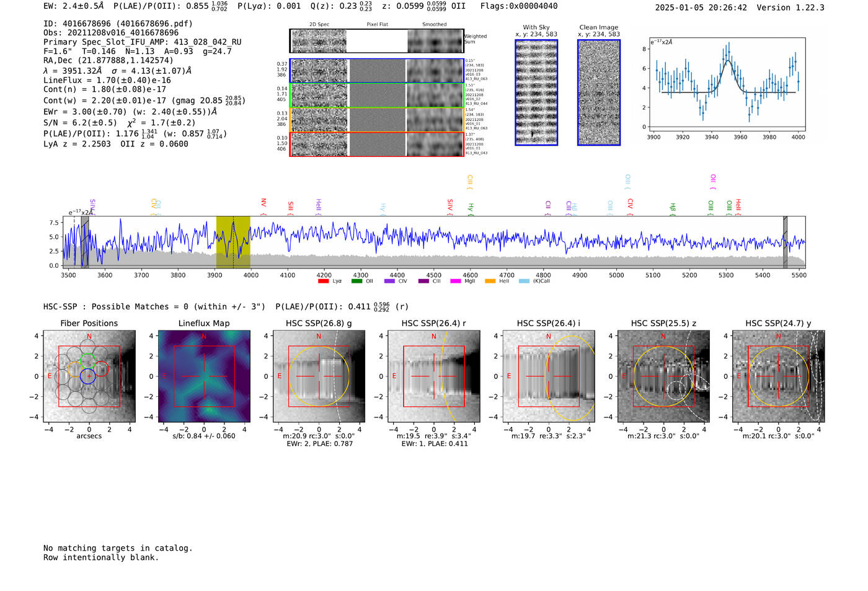Click the orange-bordered 2D fiber spectrum row
Screen dimensions: 868x591
click(376, 120)
